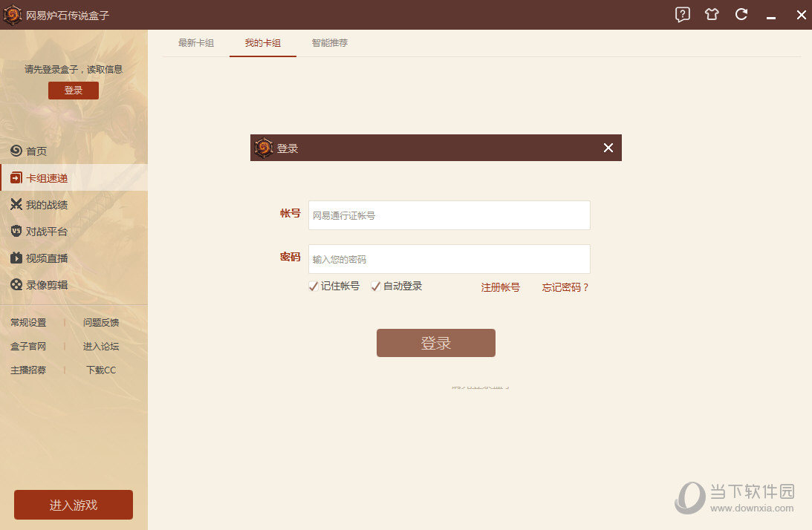Open the help question-mark icon in titlebar
Screen dimensions: 812x530
(x=682, y=14)
